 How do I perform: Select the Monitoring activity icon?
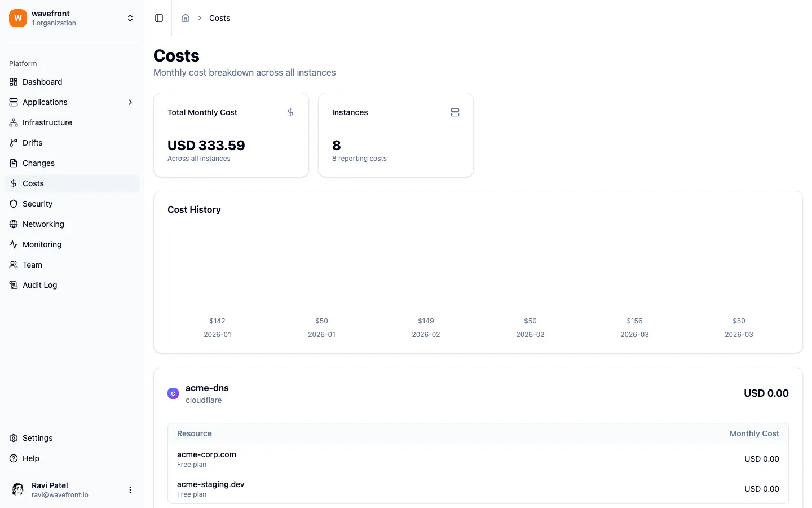coord(13,244)
